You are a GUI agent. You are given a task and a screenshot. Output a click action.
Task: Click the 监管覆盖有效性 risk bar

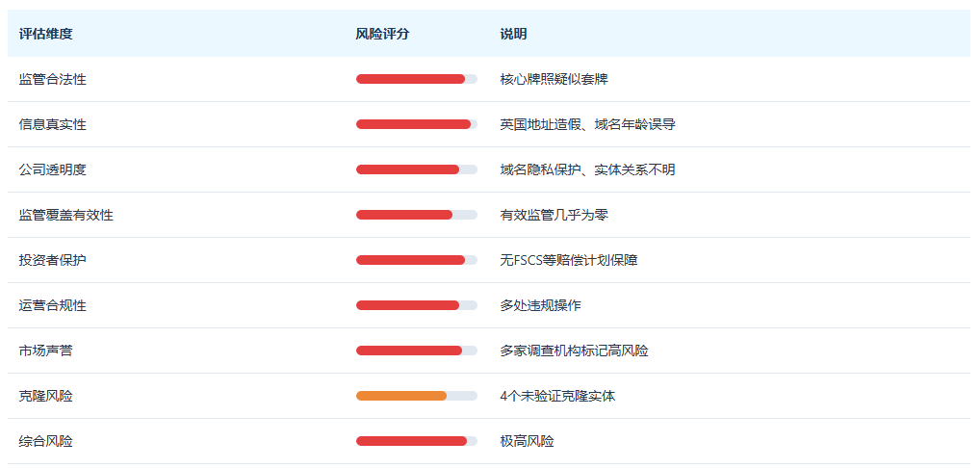417,215
